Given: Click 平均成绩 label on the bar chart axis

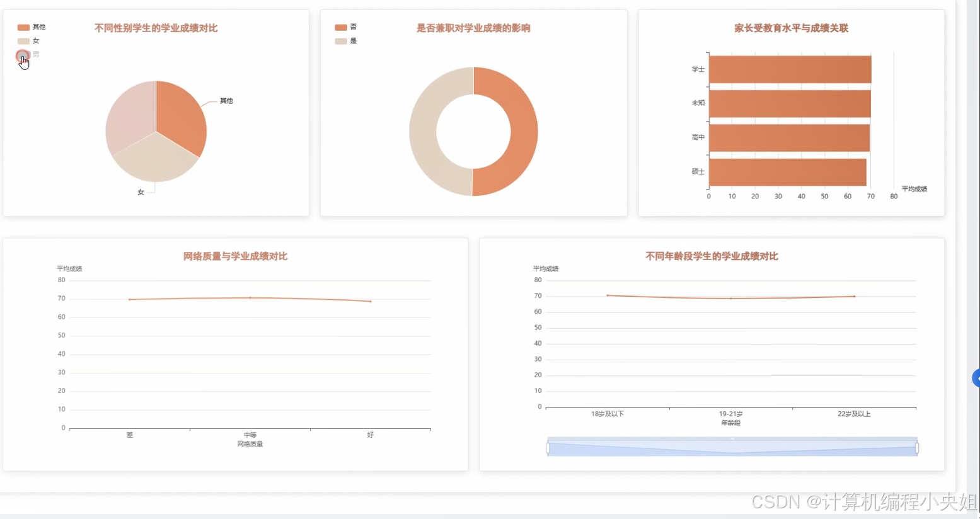Looking at the screenshot, I should pyautogui.click(x=914, y=189).
